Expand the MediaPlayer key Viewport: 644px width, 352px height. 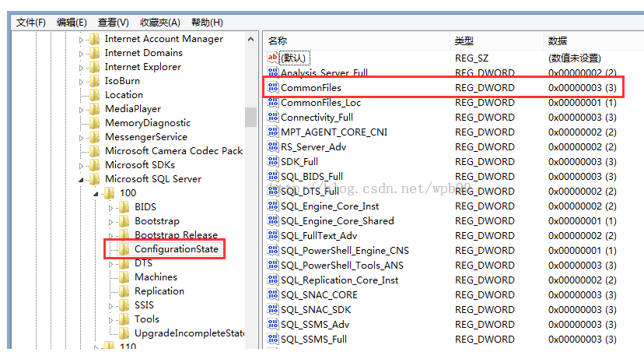coord(81,110)
